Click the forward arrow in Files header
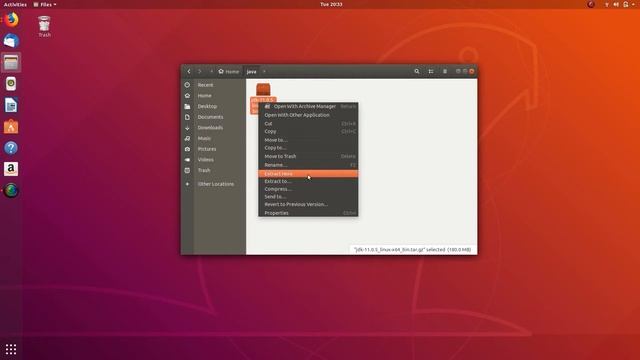 pyautogui.click(x=200, y=71)
